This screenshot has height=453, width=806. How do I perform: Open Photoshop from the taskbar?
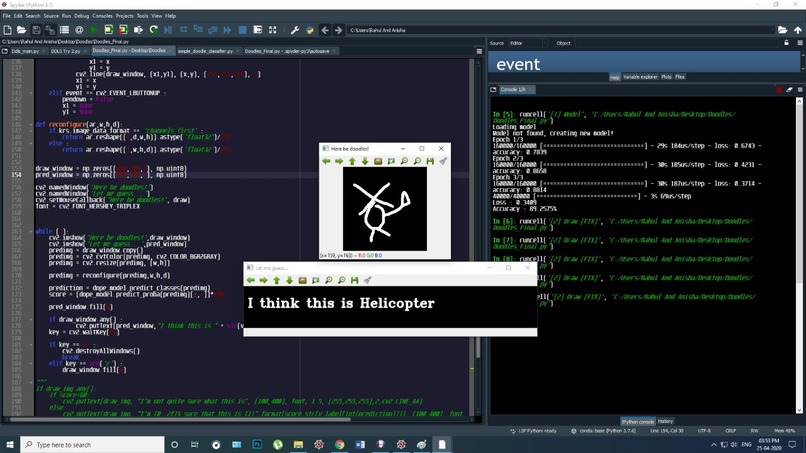tap(257, 444)
